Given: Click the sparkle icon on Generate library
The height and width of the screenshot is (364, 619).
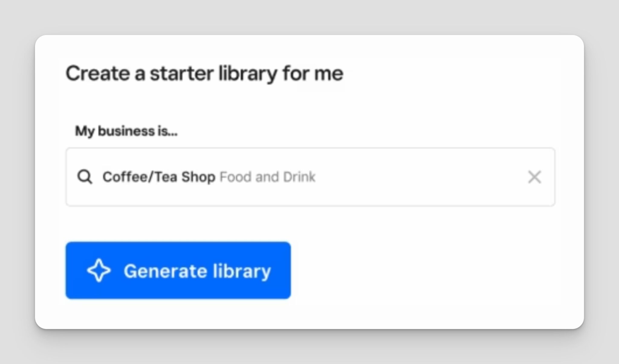Looking at the screenshot, I should (99, 270).
